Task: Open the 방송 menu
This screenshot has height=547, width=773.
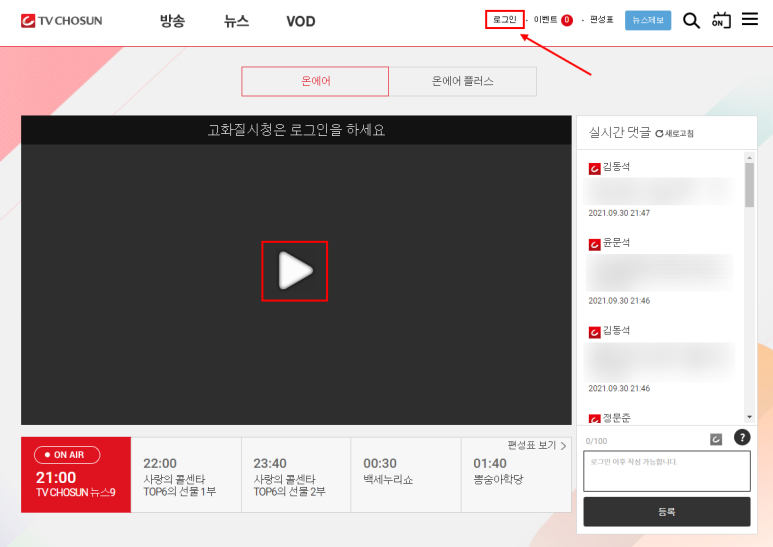Action: click(172, 21)
